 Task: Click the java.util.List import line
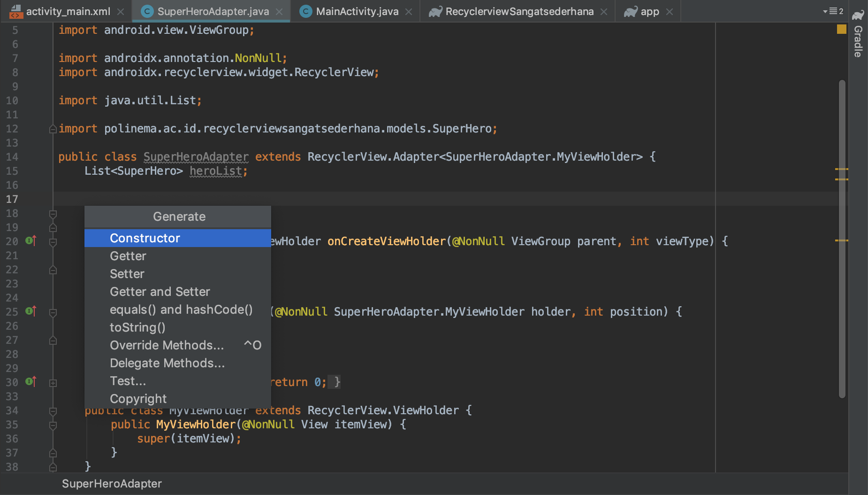(x=130, y=101)
